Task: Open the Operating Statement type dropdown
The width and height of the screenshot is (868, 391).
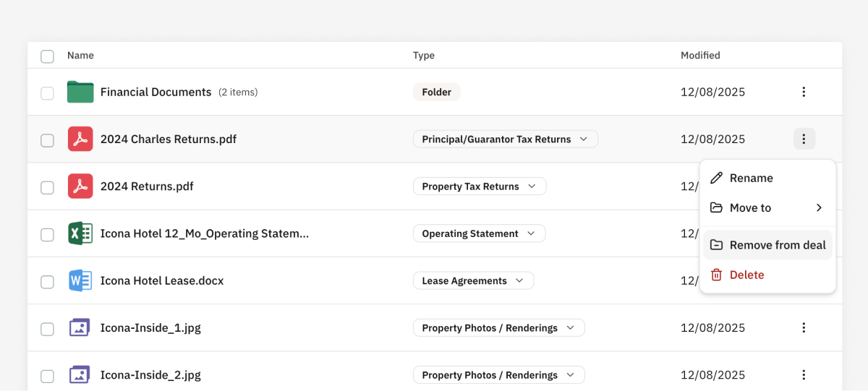Action: pyautogui.click(x=479, y=233)
